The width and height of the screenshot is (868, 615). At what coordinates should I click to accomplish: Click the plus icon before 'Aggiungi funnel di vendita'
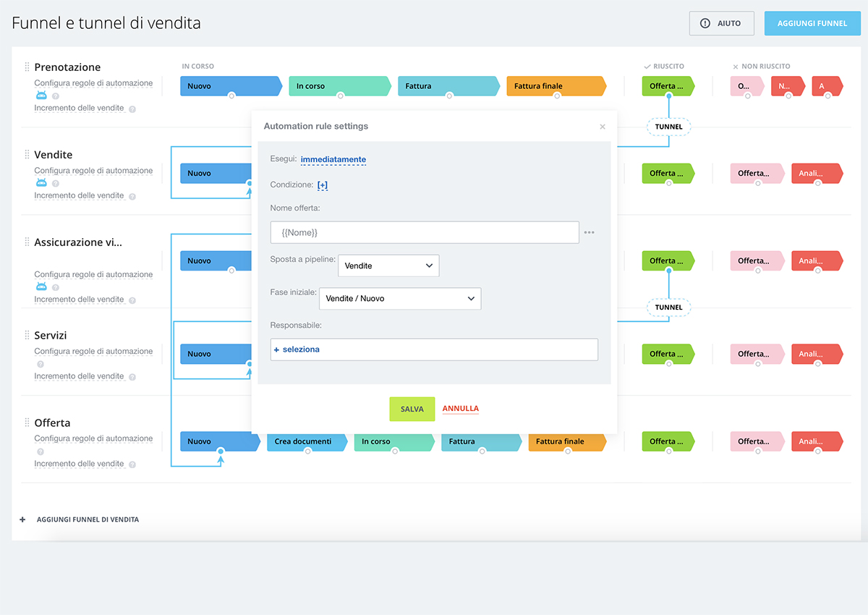[22, 519]
